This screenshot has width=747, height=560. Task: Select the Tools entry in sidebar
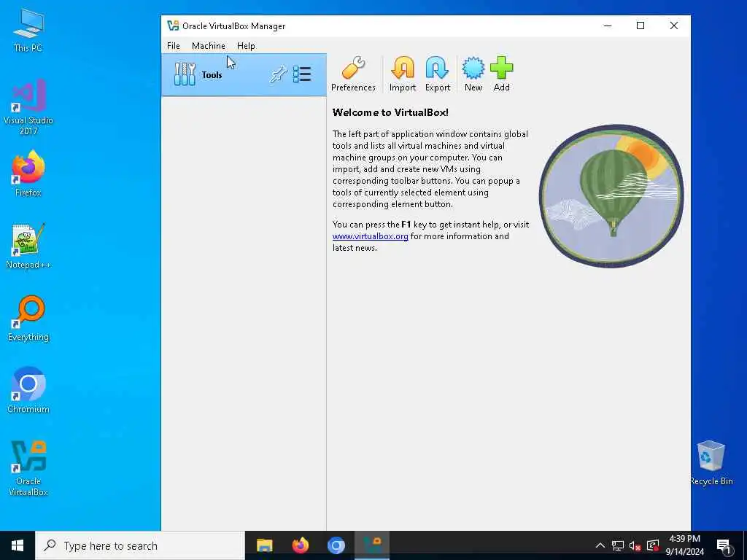tap(244, 75)
